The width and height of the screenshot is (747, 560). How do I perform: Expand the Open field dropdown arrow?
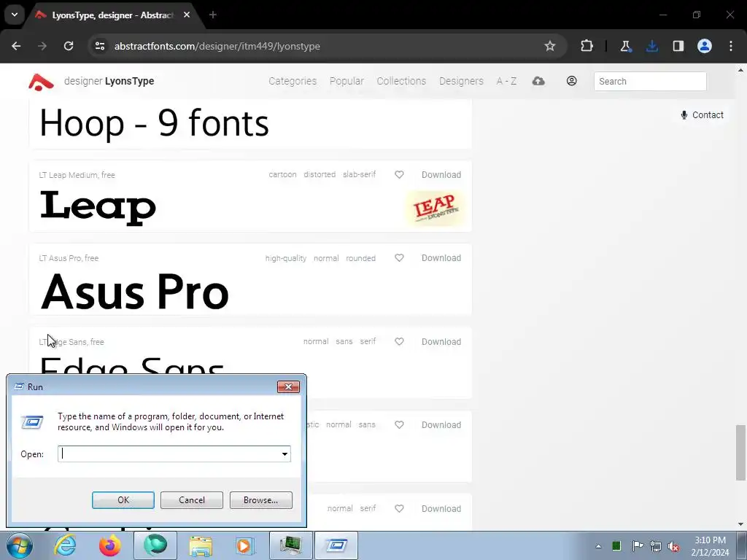point(285,454)
